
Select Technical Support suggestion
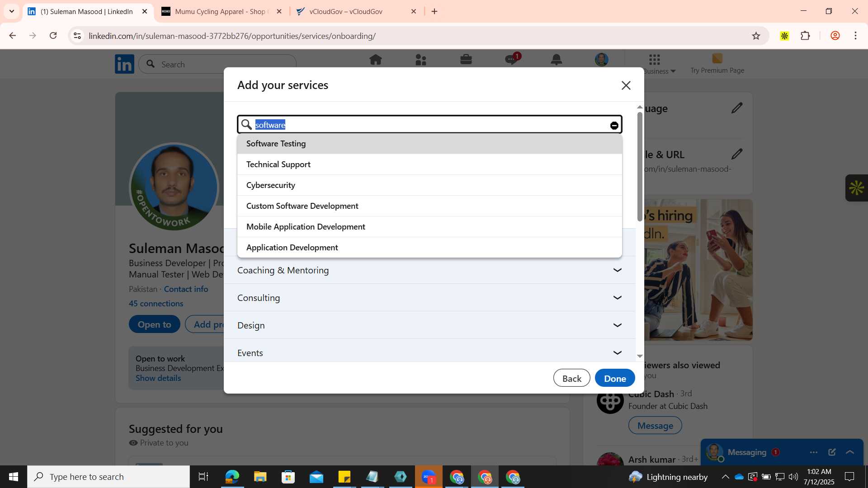[429, 164]
